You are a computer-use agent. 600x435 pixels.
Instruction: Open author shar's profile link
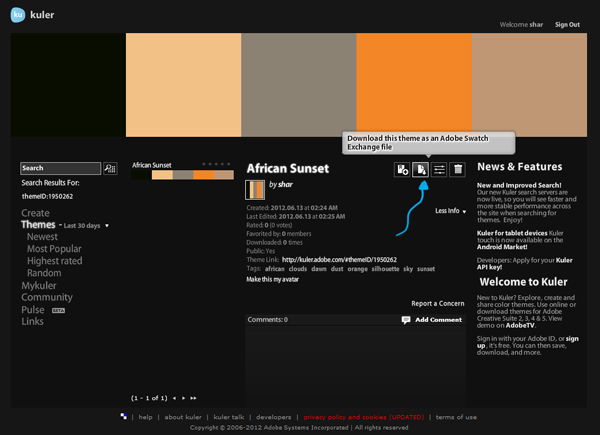(x=285, y=184)
